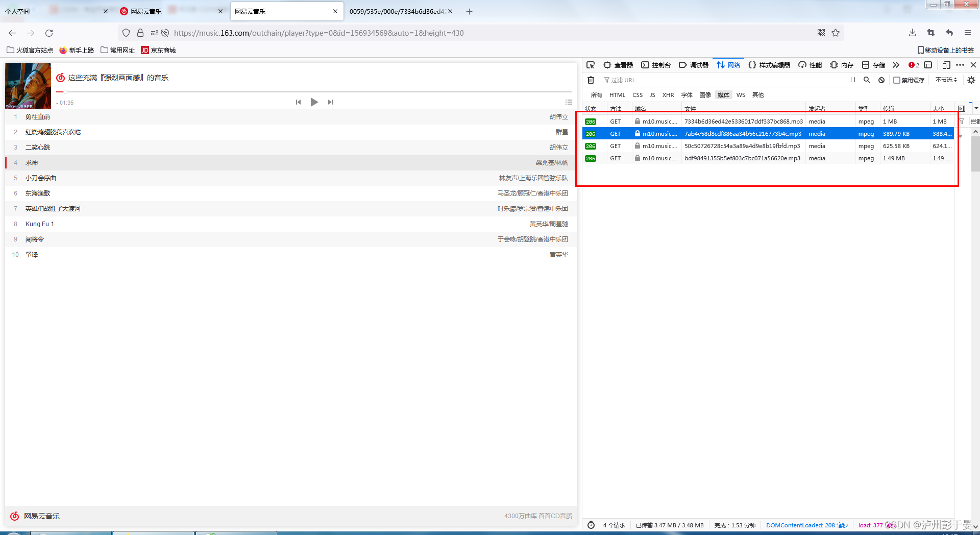Enable the 禁用缓存 disable cache checkbox
Viewport: 980px width, 535px height.
(x=896, y=80)
